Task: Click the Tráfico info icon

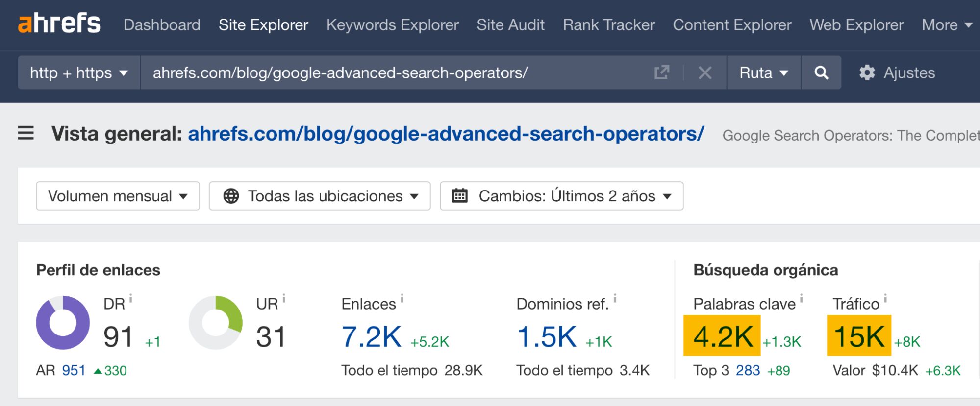Action: coord(885,298)
